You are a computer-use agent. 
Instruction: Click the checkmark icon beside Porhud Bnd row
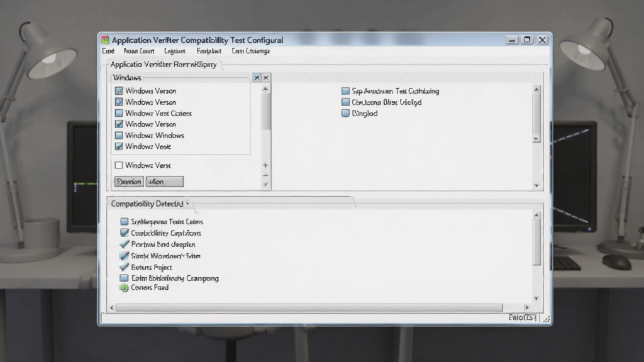pyautogui.click(x=124, y=244)
